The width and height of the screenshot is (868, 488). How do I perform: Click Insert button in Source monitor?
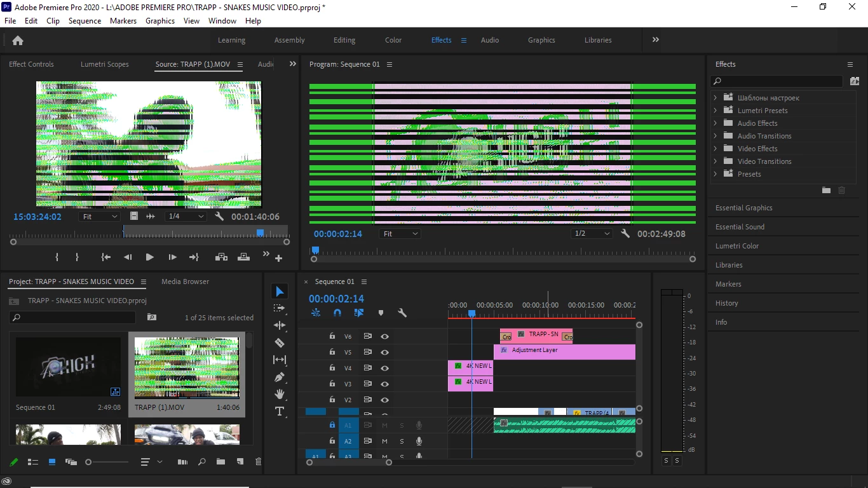pyautogui.click(x=221, y=257)
